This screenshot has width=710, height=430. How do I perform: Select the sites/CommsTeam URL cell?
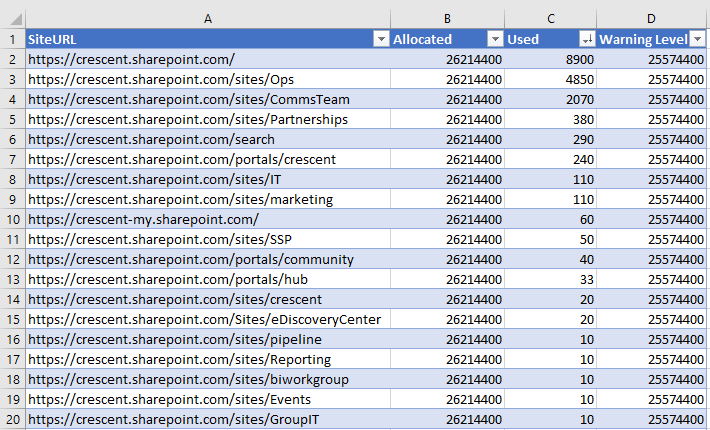tap(208, 99)
